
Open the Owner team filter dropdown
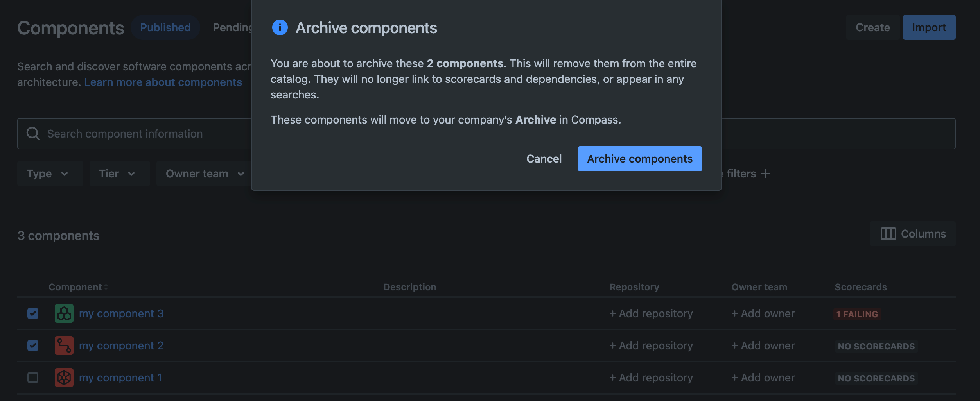[204, 174]
